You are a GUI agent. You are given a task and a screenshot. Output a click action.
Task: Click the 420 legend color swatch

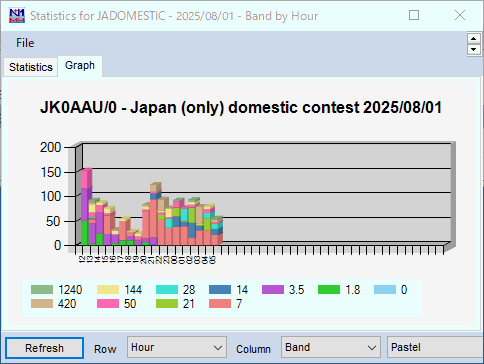pos(42,303)
